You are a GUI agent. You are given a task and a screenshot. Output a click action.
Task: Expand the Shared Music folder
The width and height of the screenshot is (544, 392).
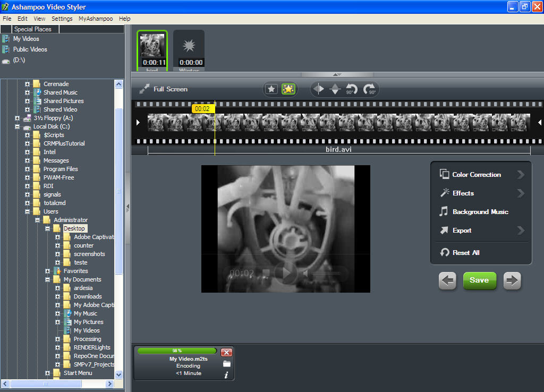[x=28, y=92]
